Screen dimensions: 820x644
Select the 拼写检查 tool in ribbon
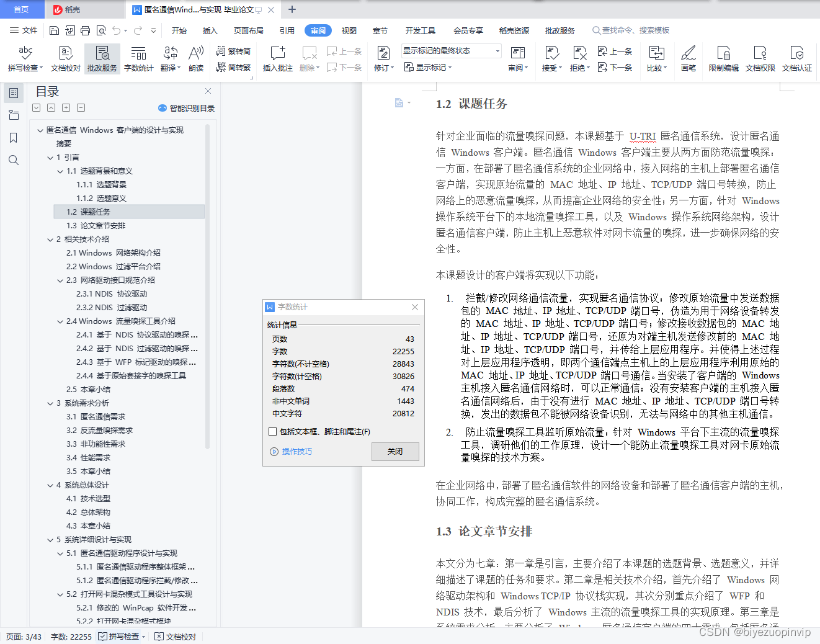coord(24,59)
